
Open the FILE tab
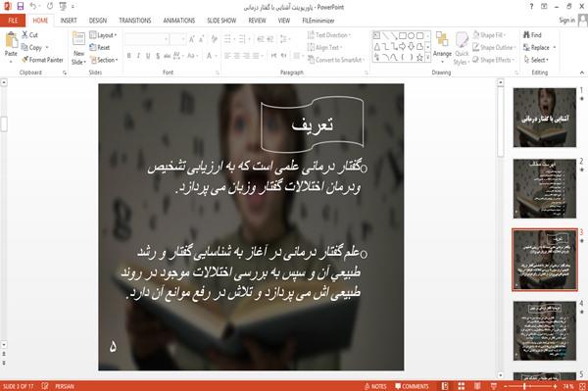[x=13, y=21]
